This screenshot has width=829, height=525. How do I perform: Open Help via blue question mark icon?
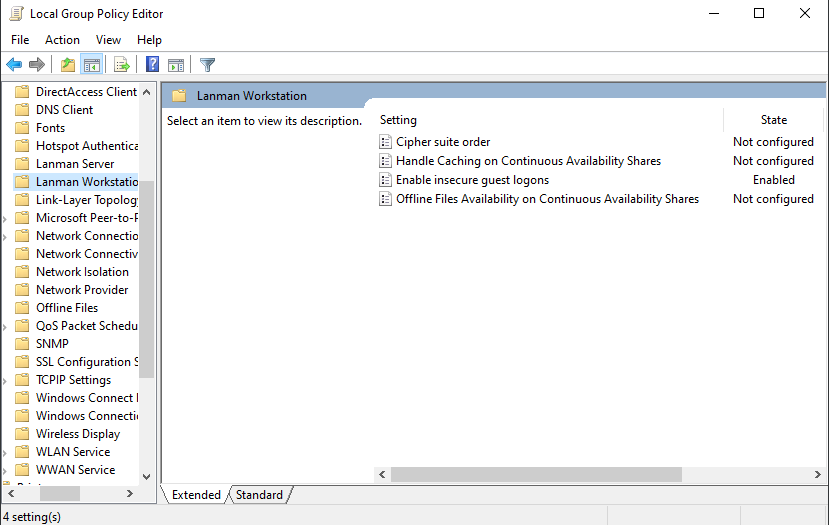pyautogui.click(x=152, y=65)
